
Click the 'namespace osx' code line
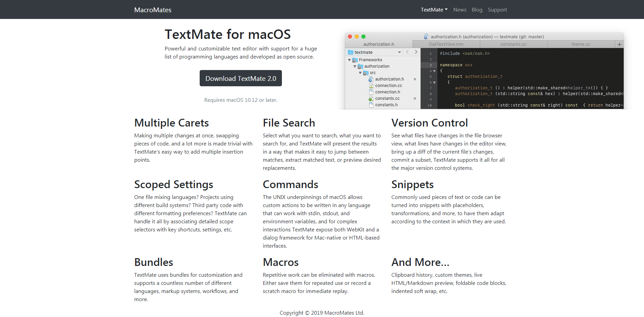[x=456, y=65]
